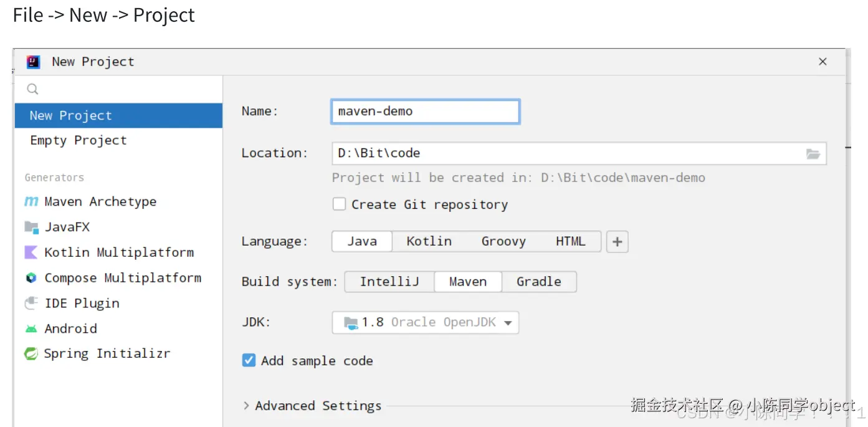The height and width of the screenshot is (427, 868).
Task: Click the Android generator icon
Action: point(31,329)
